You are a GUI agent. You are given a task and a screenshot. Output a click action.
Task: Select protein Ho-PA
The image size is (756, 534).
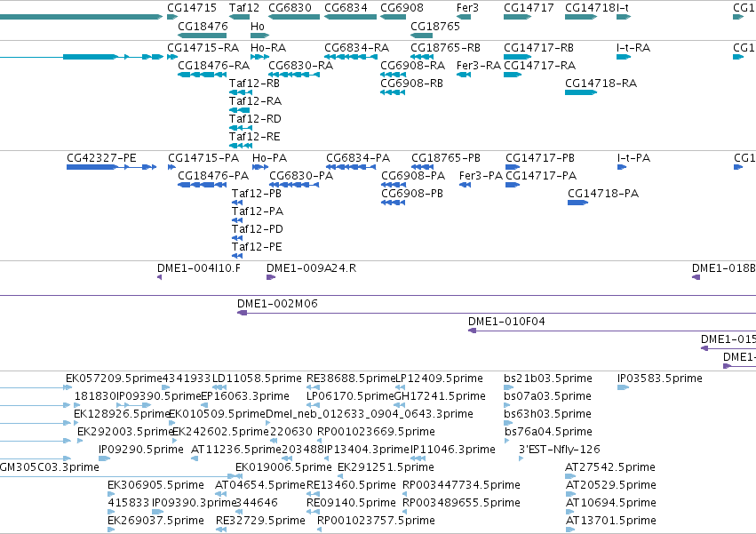pyautogui.click(x=269, y=158)
